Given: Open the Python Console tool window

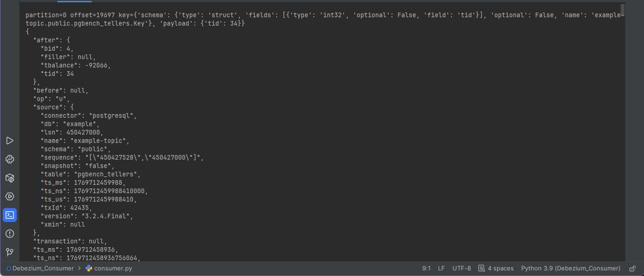Looking at the screenshot, I should point(9,159).
